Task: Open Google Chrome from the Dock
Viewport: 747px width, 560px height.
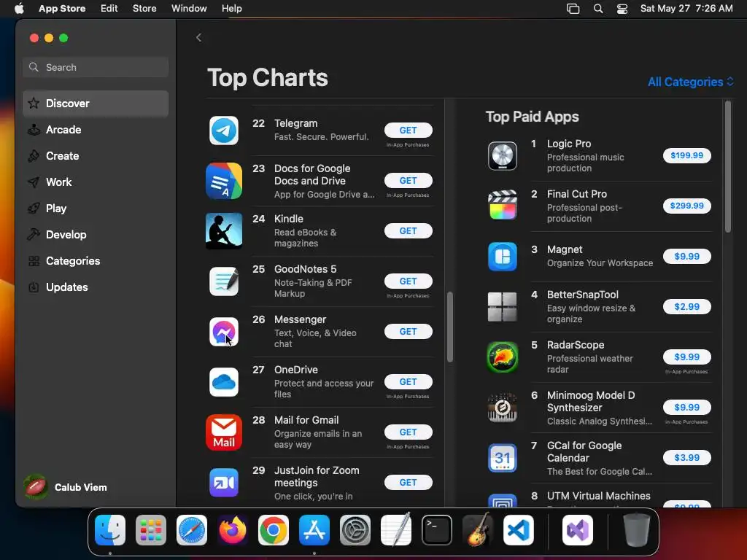Action: 274,530
